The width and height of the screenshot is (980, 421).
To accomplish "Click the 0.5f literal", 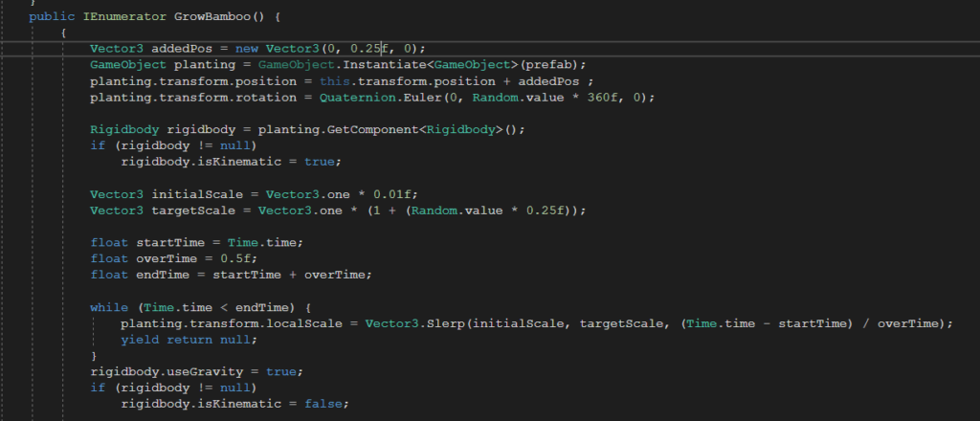I will pyautogui.click(x=235, y=258).
